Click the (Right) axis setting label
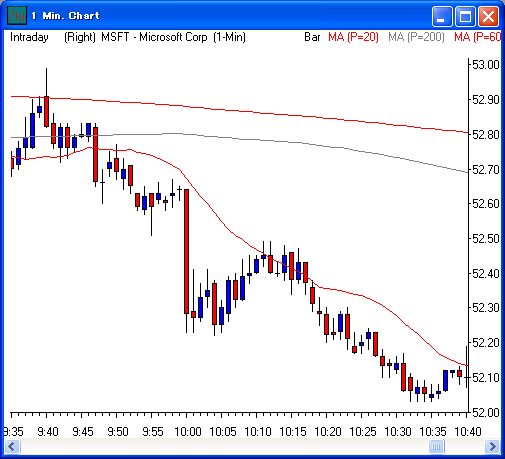 pos(80,37)
